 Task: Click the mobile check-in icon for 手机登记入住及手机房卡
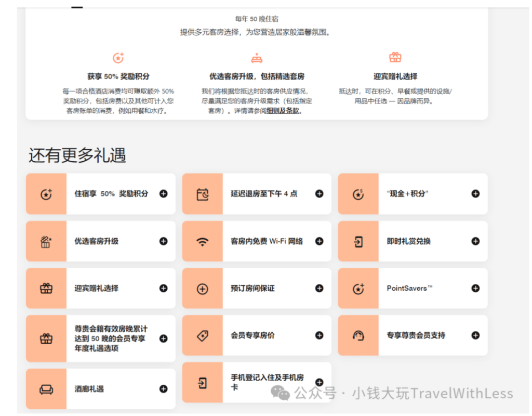coord(202,383)
